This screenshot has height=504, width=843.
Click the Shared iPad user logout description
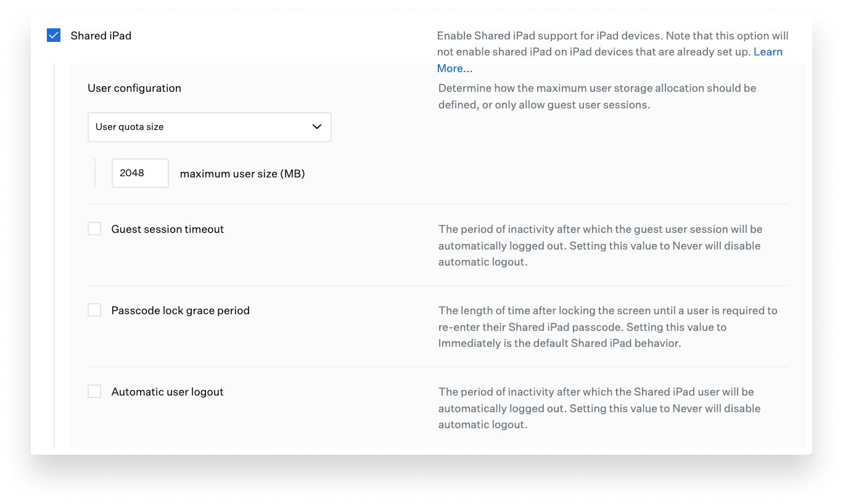[x=596, y=408]
